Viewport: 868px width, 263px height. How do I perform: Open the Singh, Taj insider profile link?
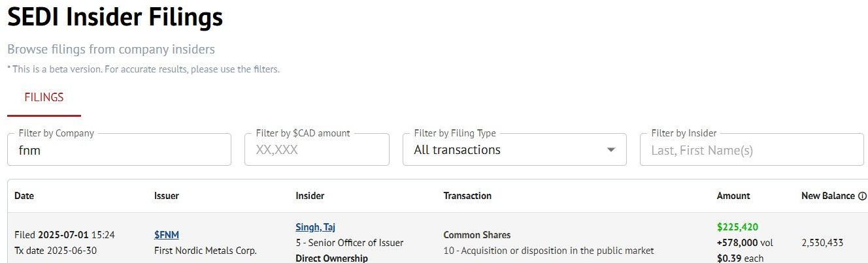(x=315, y=227)
